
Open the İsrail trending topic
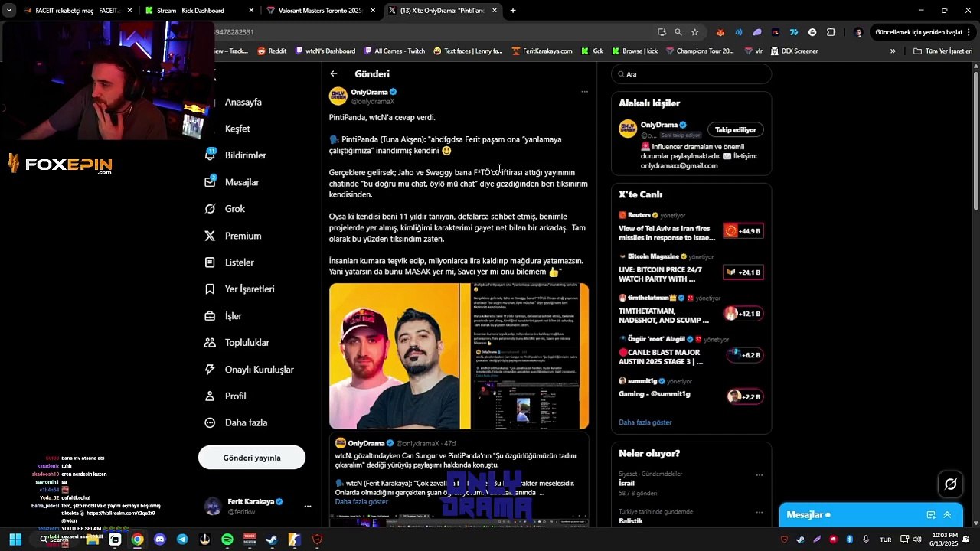(x=626, y=484)
